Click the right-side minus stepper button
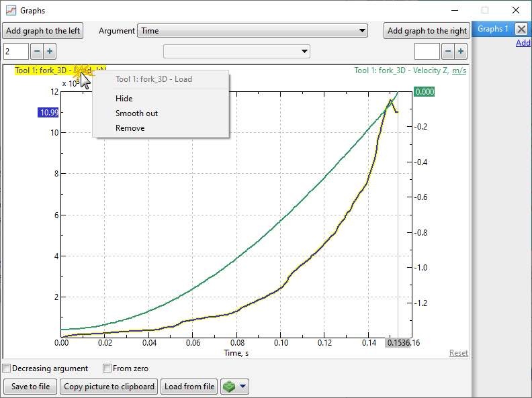Image resolution: width=532 pixels, height=398 pixels. click(x=447, y=52)
